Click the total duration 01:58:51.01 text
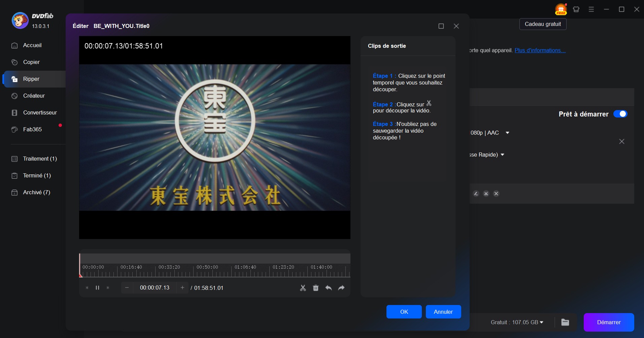Viewport: 644px width, 338px height. (208, 288)
